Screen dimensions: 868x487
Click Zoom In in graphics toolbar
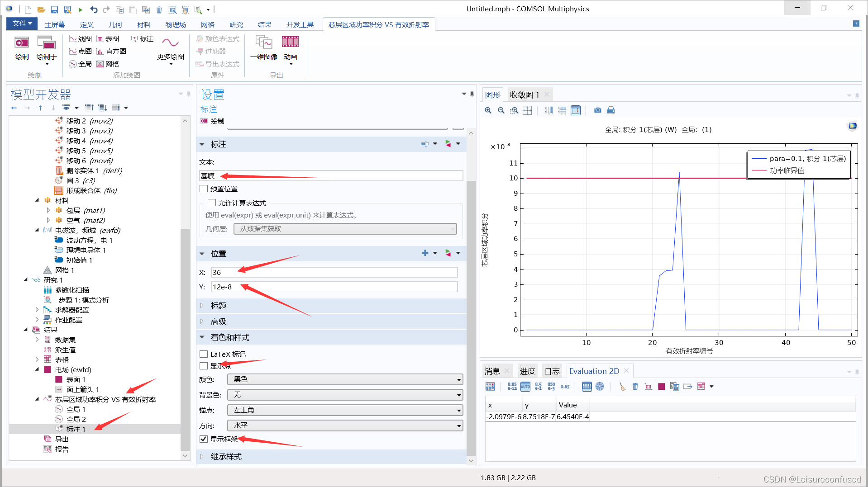[x=488, y=110]
